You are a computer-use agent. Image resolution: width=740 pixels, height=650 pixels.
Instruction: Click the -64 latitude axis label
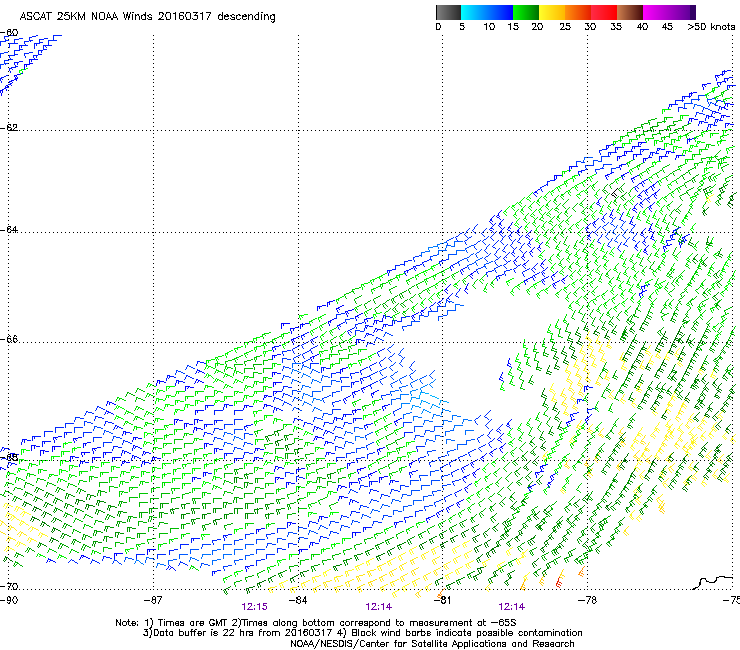click(x=9, y=229)
